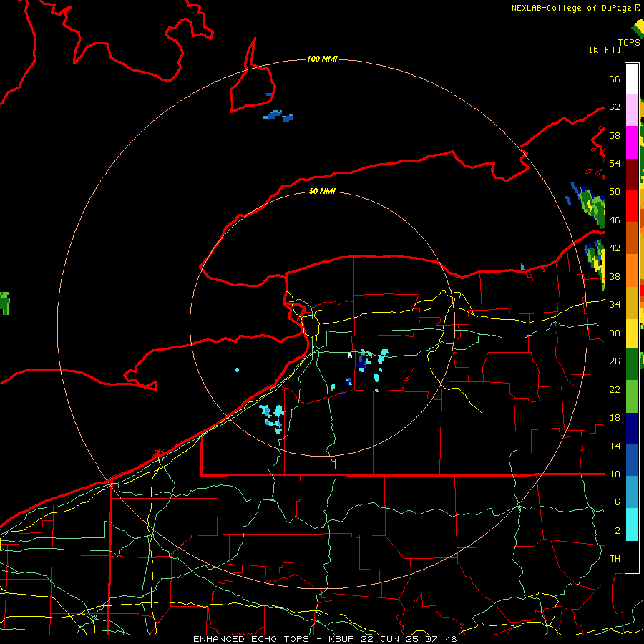Click the TOPS legend title

[x=629, y=43]
